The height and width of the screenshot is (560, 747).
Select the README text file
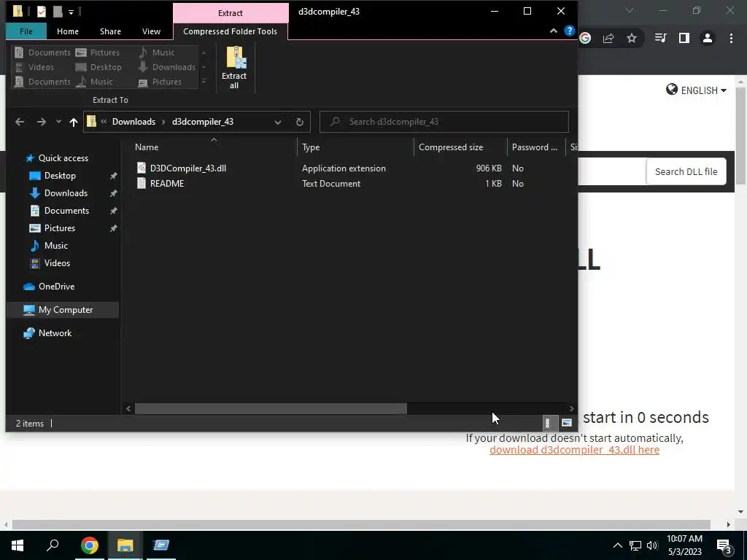[x=167, y=183]
